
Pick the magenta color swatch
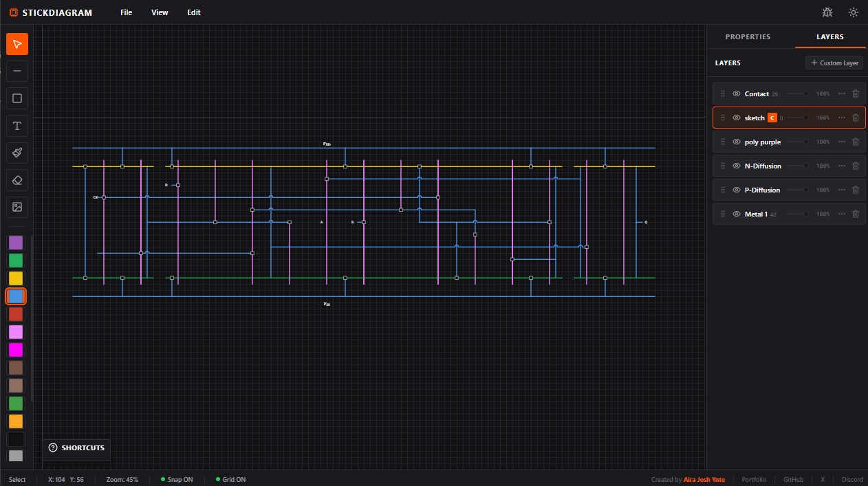pyautogui.click(x=16, y=350)
